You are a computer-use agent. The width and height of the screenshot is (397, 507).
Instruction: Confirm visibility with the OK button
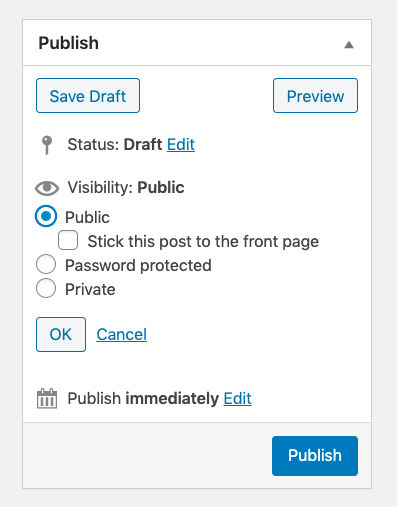(x=61, y=334)
